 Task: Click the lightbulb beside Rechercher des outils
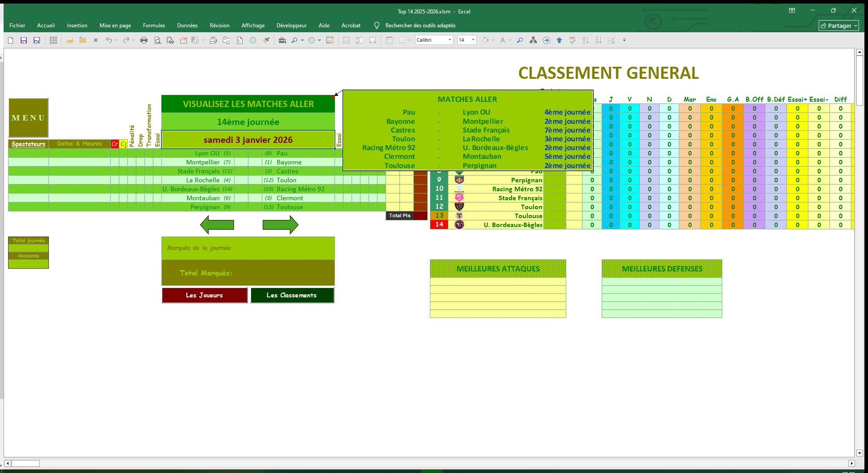coord(377,26)
